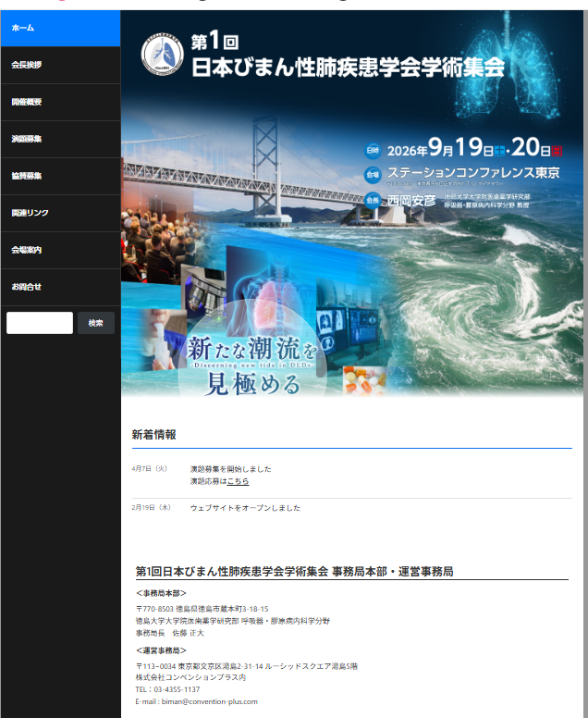
Task: Go to 開催概要 in sidebar
Action: (x=60, y=102)
